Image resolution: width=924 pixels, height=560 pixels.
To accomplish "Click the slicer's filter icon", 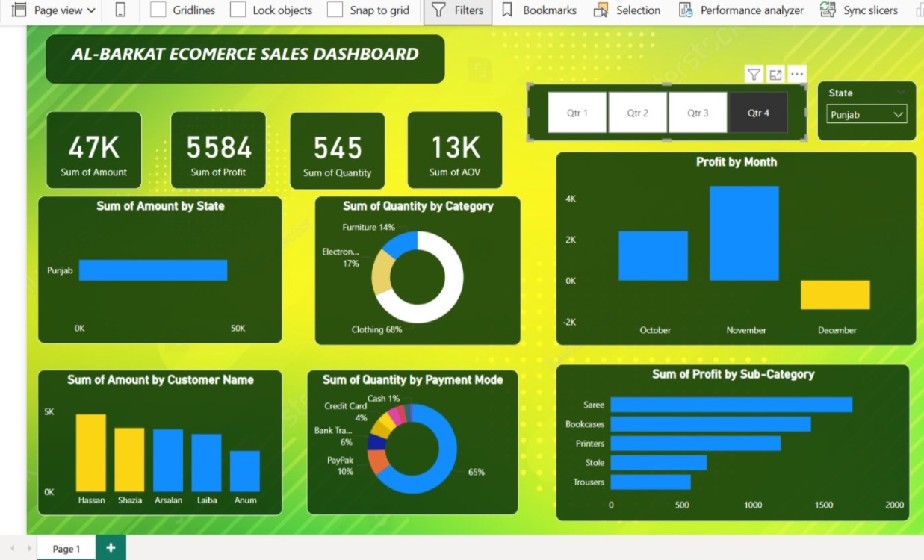I will point(754,74).
